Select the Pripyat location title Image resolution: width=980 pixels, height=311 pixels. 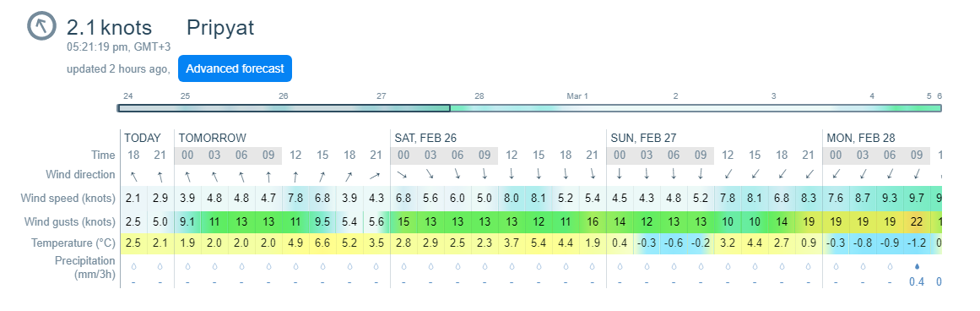click(220, 28)
